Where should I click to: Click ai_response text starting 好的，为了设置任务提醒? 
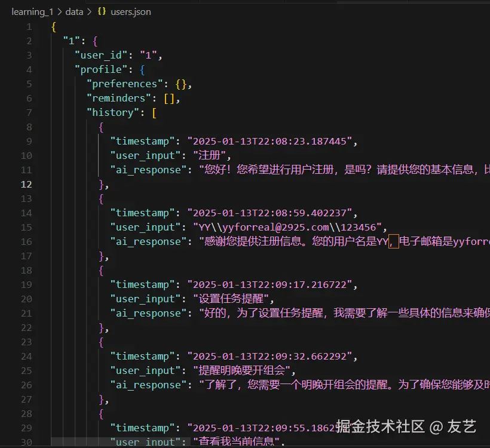coord(344,313)
